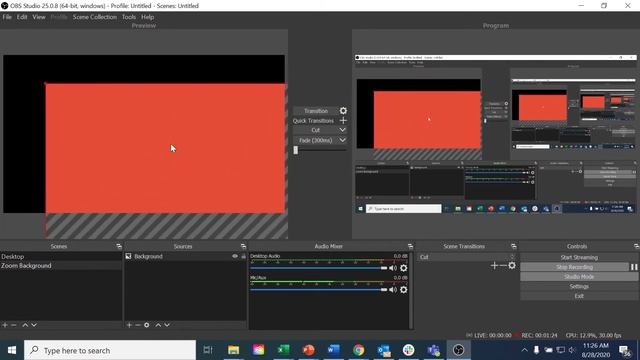Open the Windows Start menu
This screenshot has height=360, width=640.
coord(12,350)
